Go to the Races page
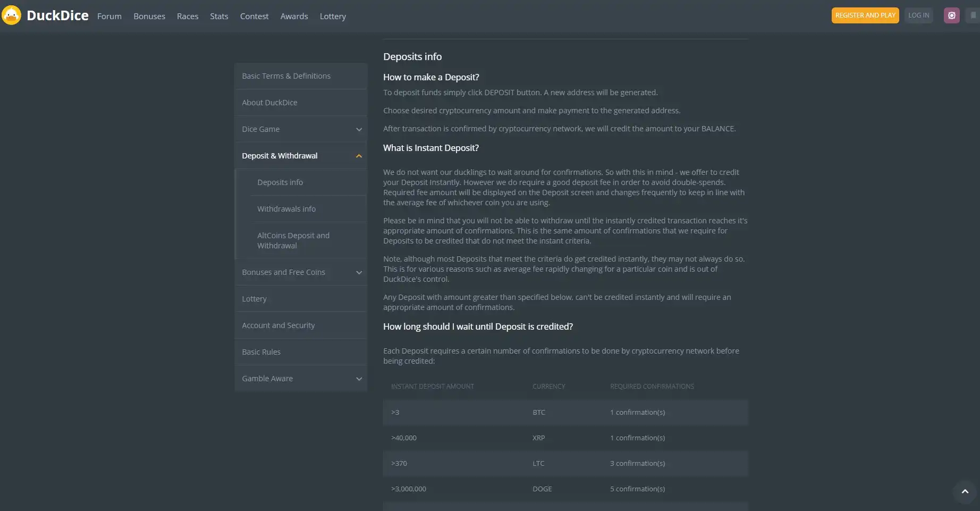 (x=188, y=16)
